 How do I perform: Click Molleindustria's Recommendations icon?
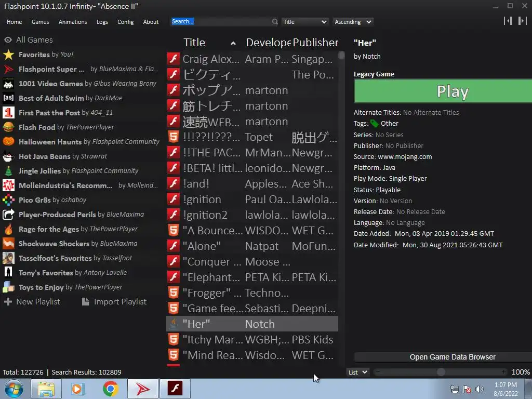8,185
